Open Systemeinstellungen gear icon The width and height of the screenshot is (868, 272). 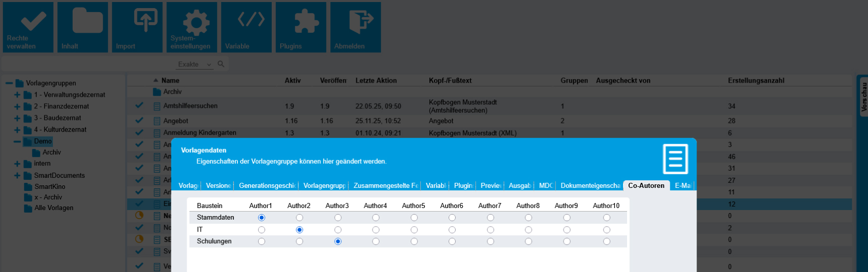click(x=192, y=27)
